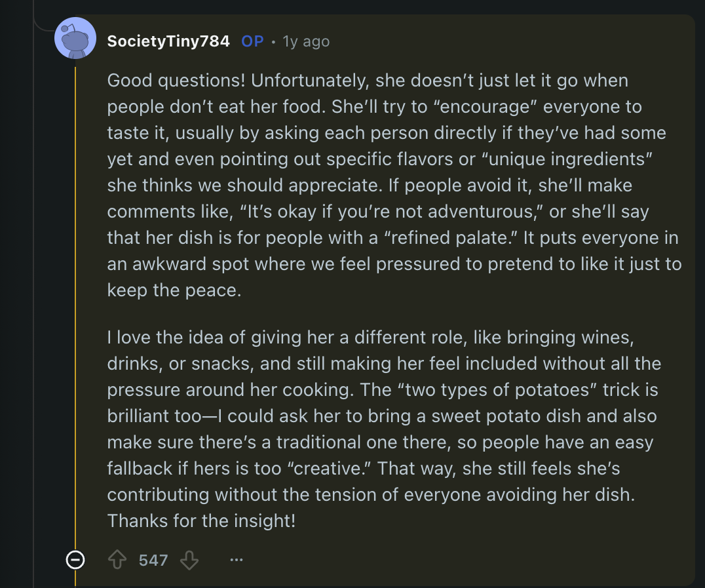This screenshot has width=705, height=588.
Task: Click the blue OP badge
Action: tap(252, 41)
